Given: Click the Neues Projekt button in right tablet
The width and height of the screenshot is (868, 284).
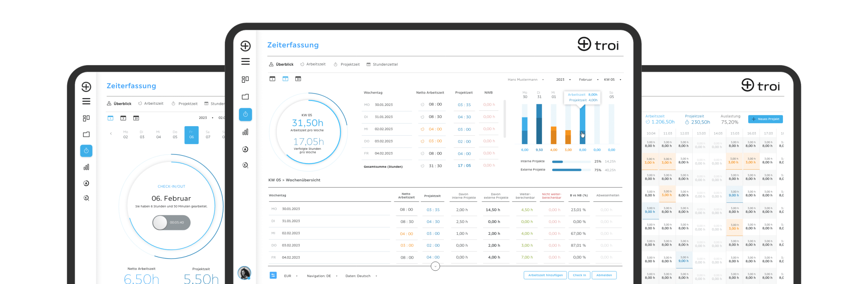Looking at the screenshot, I should tap(765, 119).
